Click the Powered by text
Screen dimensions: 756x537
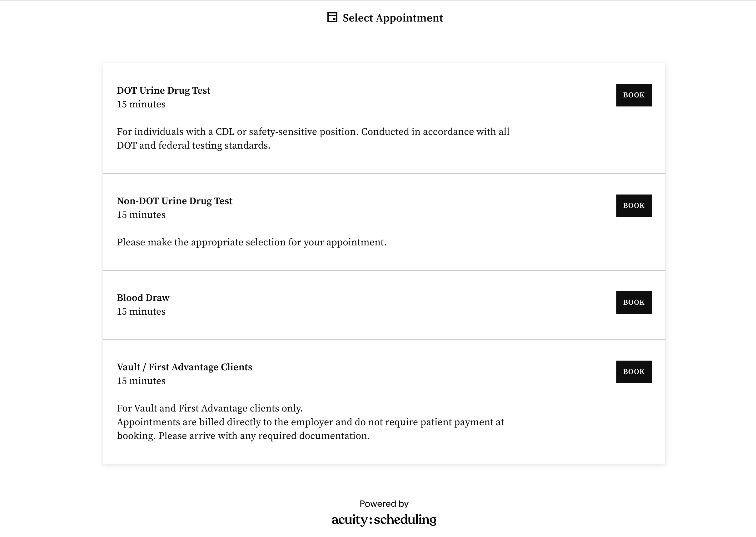click(x=384, y=504)
